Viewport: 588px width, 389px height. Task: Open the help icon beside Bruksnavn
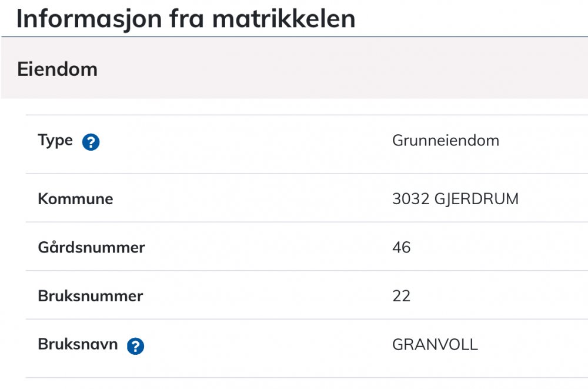(x=136, y=346)
